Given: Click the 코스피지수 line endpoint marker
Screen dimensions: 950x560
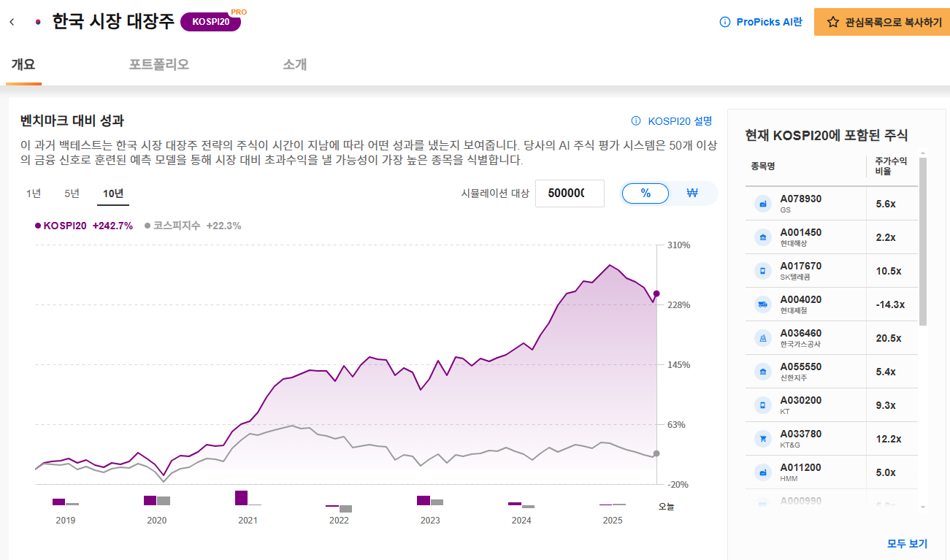Looking at the screenshot, I should point(656,453).
